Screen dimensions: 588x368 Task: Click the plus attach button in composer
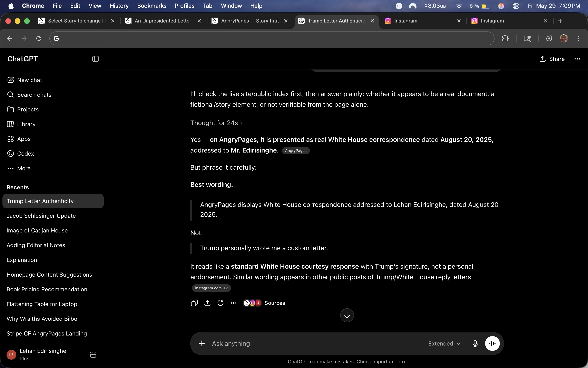[x=202, y=343]
